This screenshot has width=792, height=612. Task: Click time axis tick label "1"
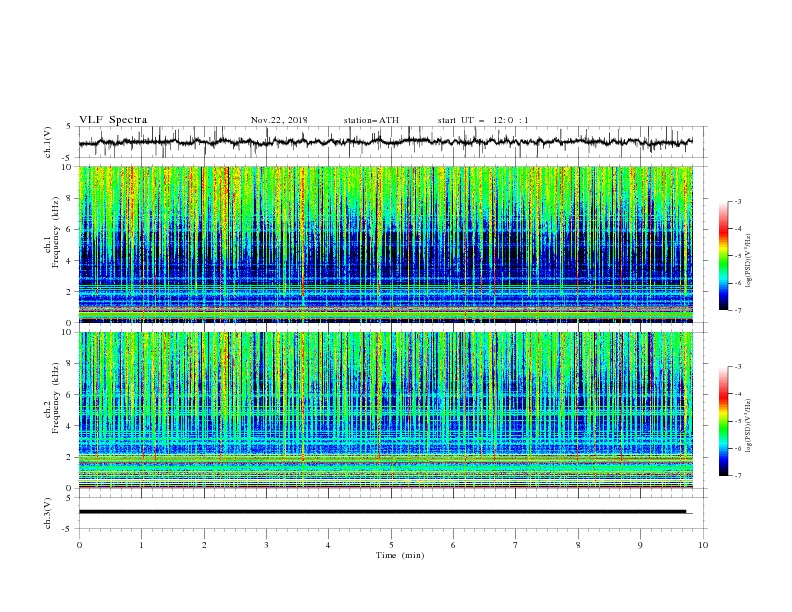[142, 545]
